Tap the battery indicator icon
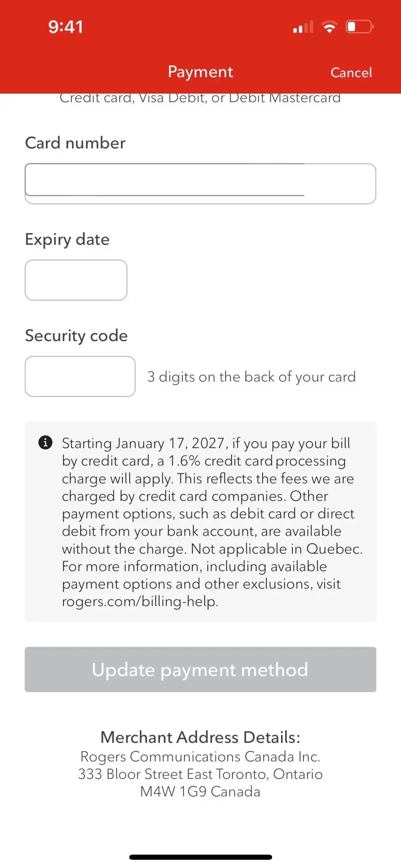The height and width of the screenshot is (868, 401). 360,27
